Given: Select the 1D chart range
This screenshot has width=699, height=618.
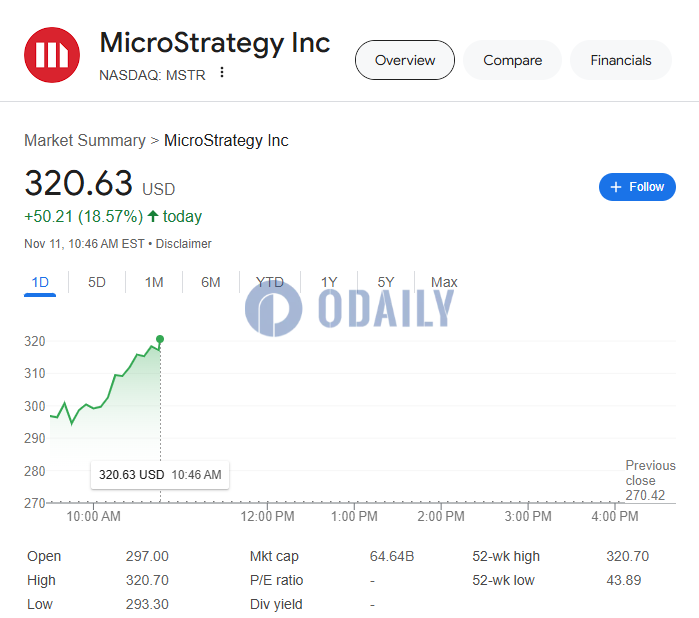Looking at the screenshot, I should [x=40, y=282].
